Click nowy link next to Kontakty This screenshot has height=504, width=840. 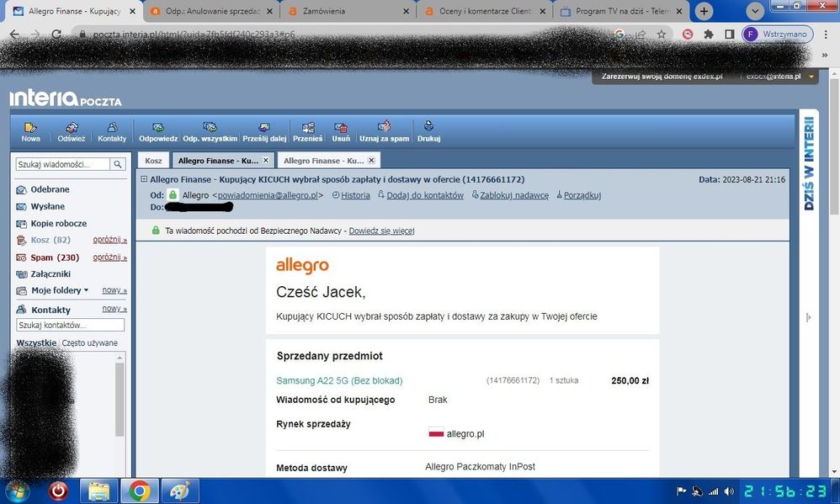[114, 309]
